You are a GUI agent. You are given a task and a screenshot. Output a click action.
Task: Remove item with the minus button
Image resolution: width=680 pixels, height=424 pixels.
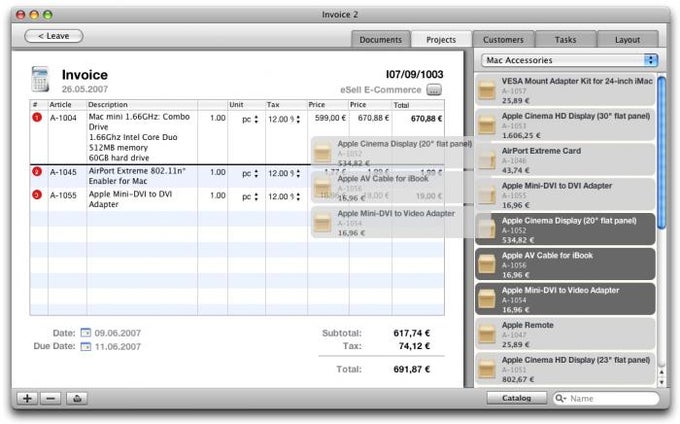pos(50,398)
